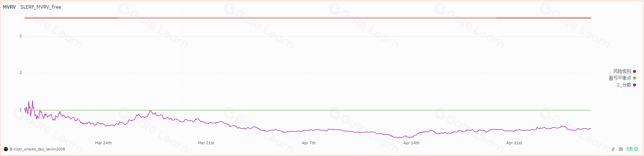Click the purple dot beside Z_分数
644x156 pixels.
634,85
